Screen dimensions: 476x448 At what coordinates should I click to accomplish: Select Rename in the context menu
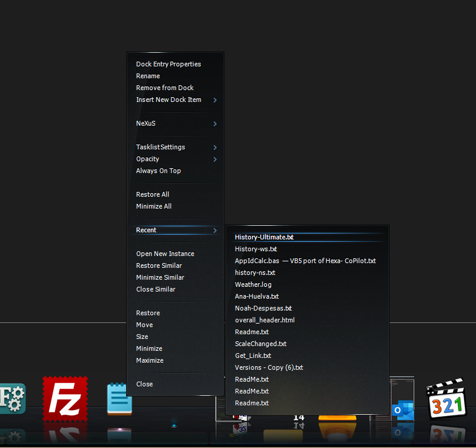click(148, 76)
